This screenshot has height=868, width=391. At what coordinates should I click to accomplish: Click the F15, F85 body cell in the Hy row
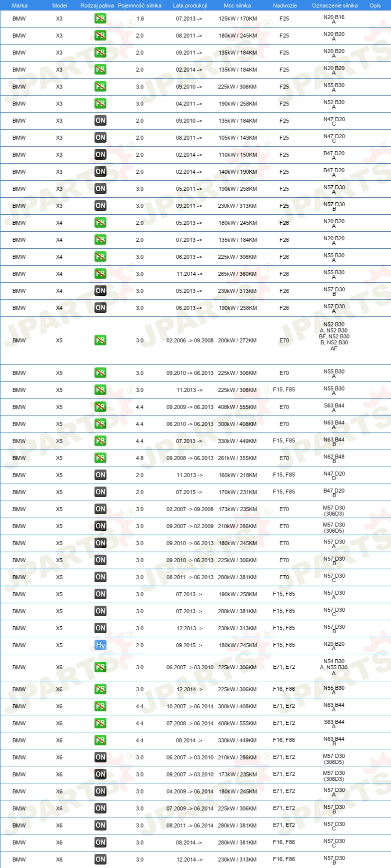point(284,645)
